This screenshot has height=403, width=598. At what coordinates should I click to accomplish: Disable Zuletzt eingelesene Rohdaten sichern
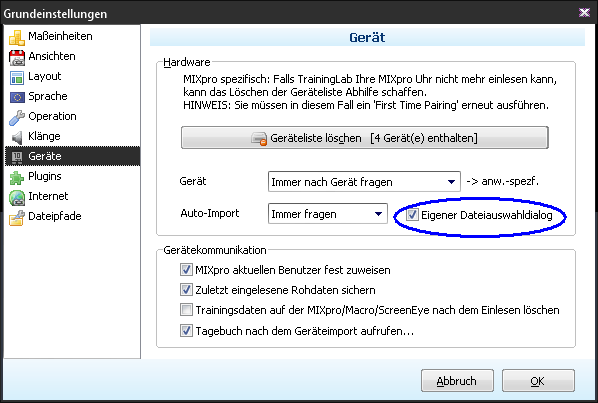[186, 289]
